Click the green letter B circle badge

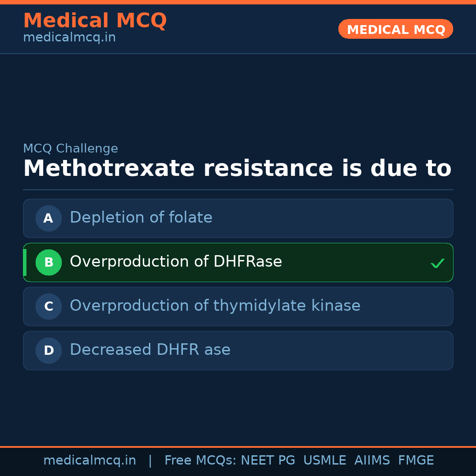[x=48, y=262]
